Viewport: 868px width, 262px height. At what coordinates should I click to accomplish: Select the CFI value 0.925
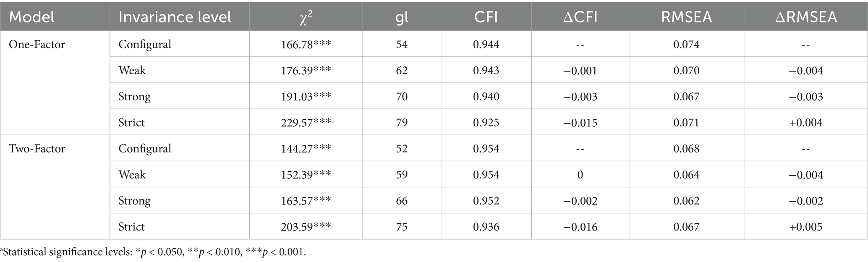point(486,123)
